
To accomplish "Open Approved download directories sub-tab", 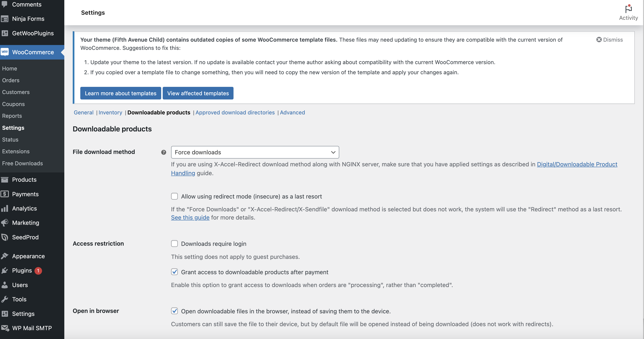I will pos(235,112).
